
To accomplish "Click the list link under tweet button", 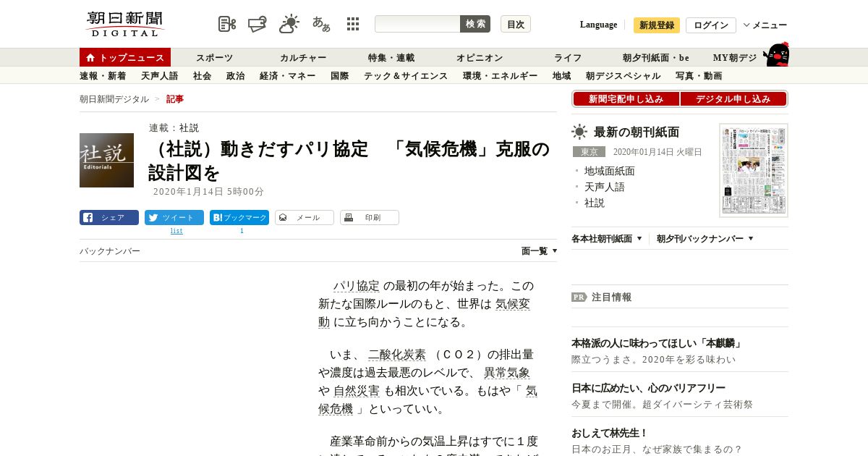I will pyautogui.click(x=176, y=231).
